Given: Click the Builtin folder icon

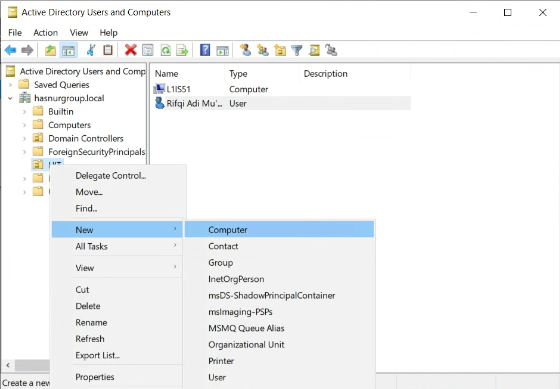Looking at the screenshot, I should click(x=38, y=111).
